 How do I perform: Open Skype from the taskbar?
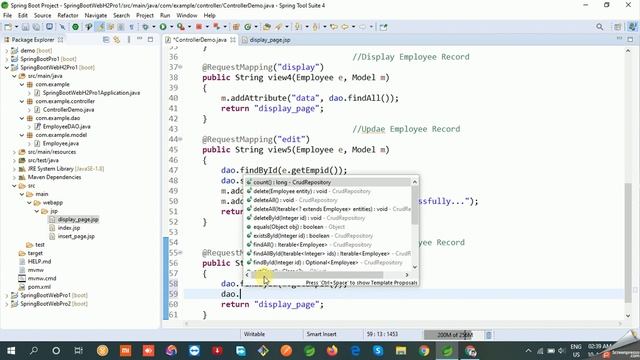pyautogui.click(x=378, y=351)
